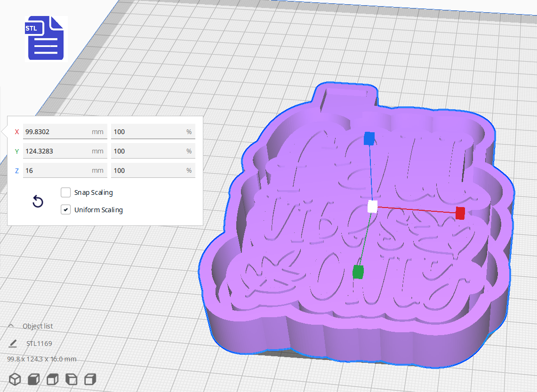
Task: Click the blue Z-axis scale handle
Action: tap(369, 138)
